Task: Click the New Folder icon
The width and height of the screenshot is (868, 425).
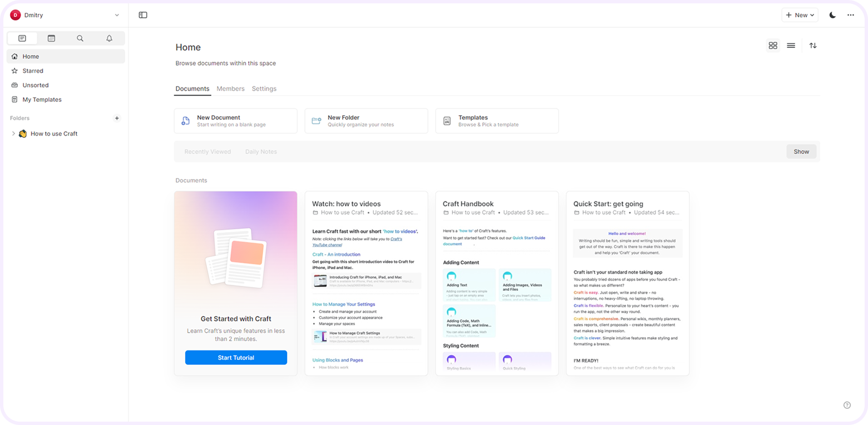Action: point(316,121)
